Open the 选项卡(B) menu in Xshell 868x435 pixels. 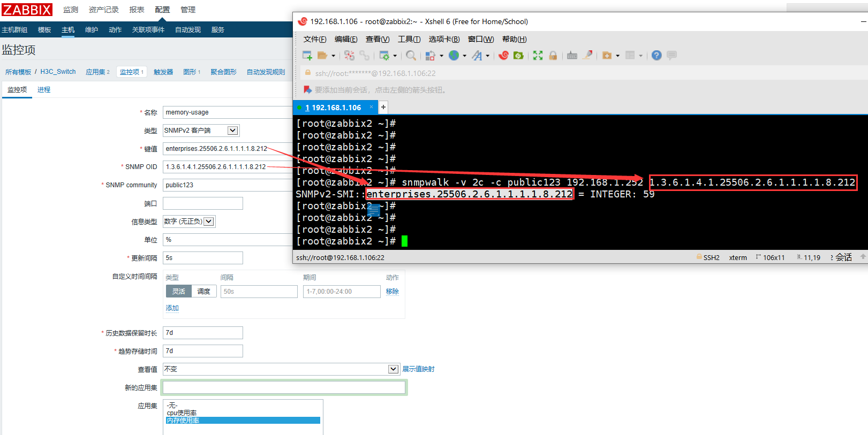point(444,39)
